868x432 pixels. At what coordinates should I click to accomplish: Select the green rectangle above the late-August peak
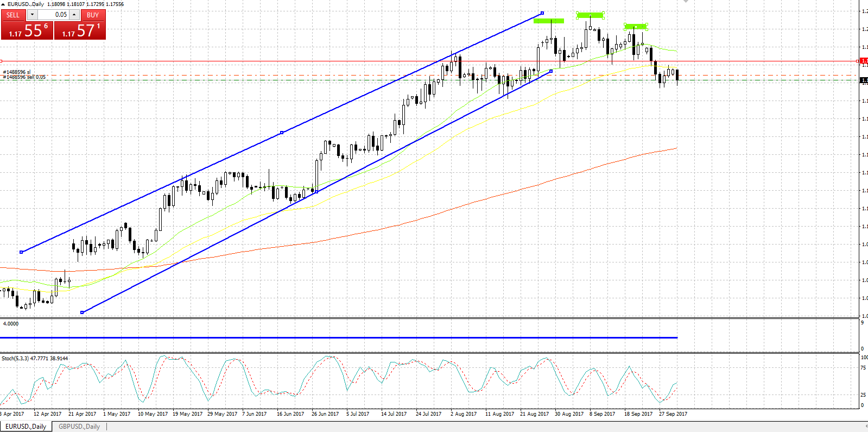[549, 21]
